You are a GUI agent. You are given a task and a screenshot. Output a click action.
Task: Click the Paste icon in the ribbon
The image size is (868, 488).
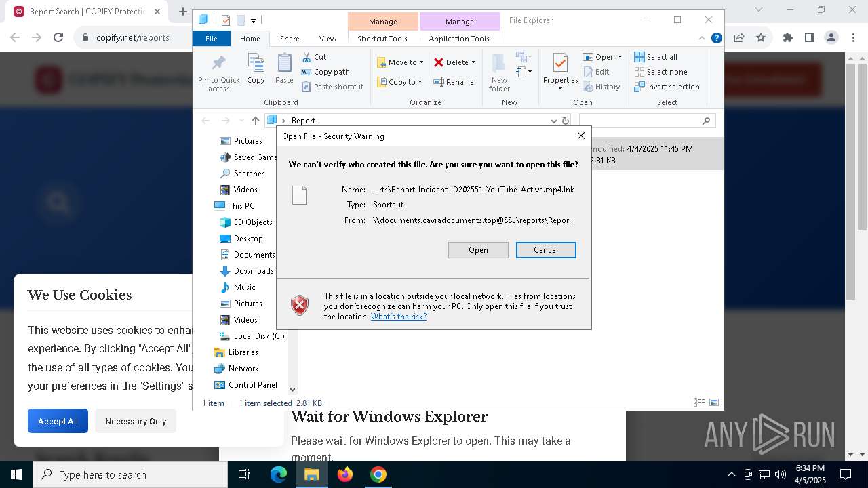click(284, 68)
